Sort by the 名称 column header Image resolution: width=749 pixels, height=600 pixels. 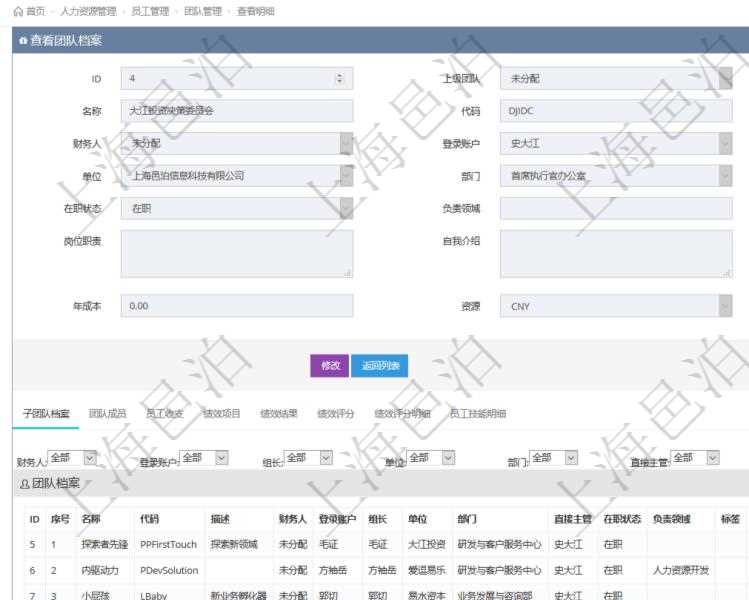91,519
